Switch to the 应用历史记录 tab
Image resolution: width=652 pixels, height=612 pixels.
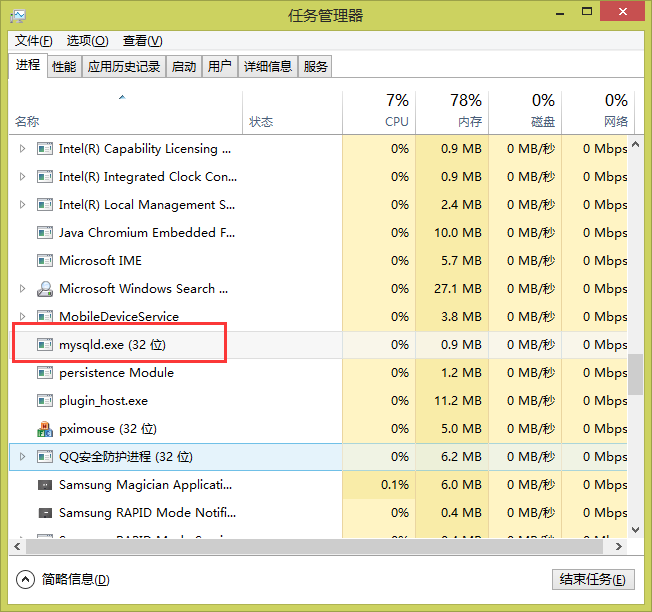pyautogui.click(x=123, y=67)
